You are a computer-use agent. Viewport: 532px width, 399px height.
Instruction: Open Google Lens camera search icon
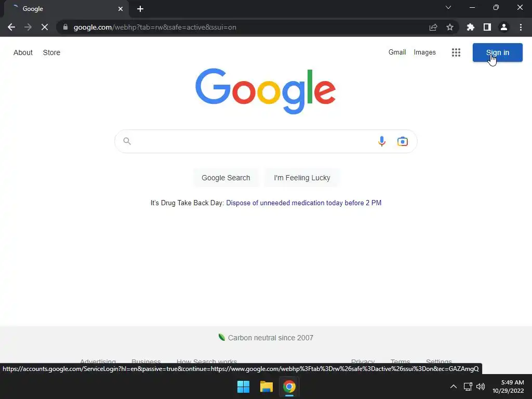click(x=403, y=141)
